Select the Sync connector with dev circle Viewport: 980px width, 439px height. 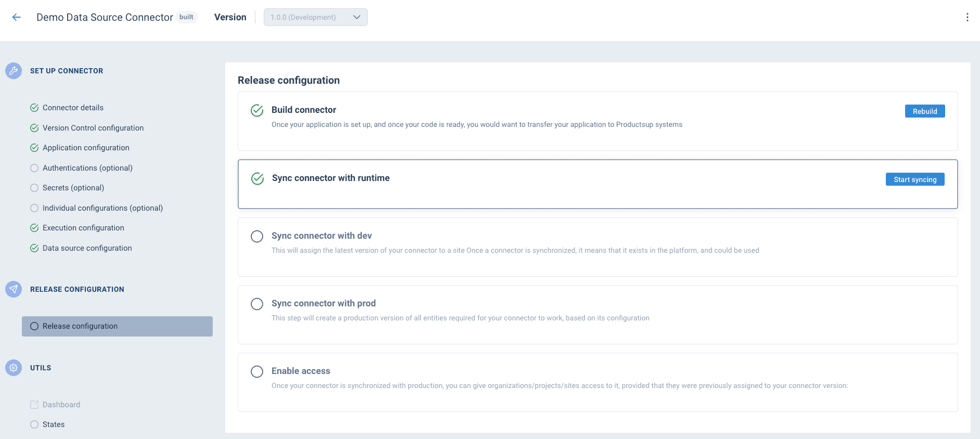click(x=257, y=236)
